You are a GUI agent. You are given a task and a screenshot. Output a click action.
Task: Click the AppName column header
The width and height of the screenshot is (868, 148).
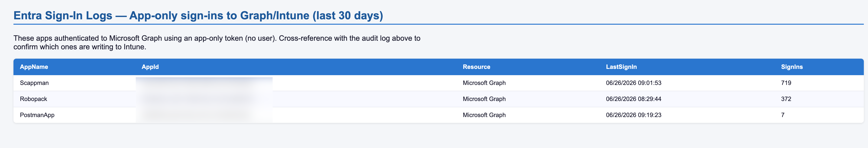click(x=34, y=67)
